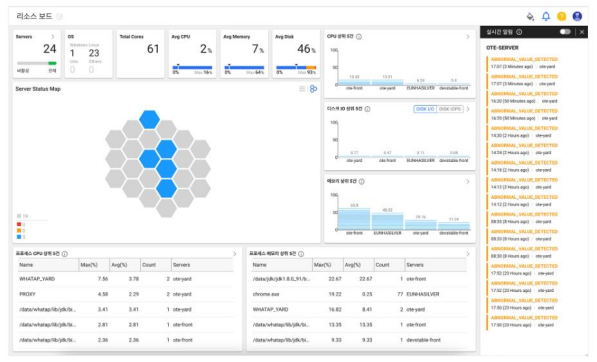Viewport: 597px width, 362px height.
Task: Click info icon next to 디스크 IO 상위 5건
Action: (x=367, y=109)
